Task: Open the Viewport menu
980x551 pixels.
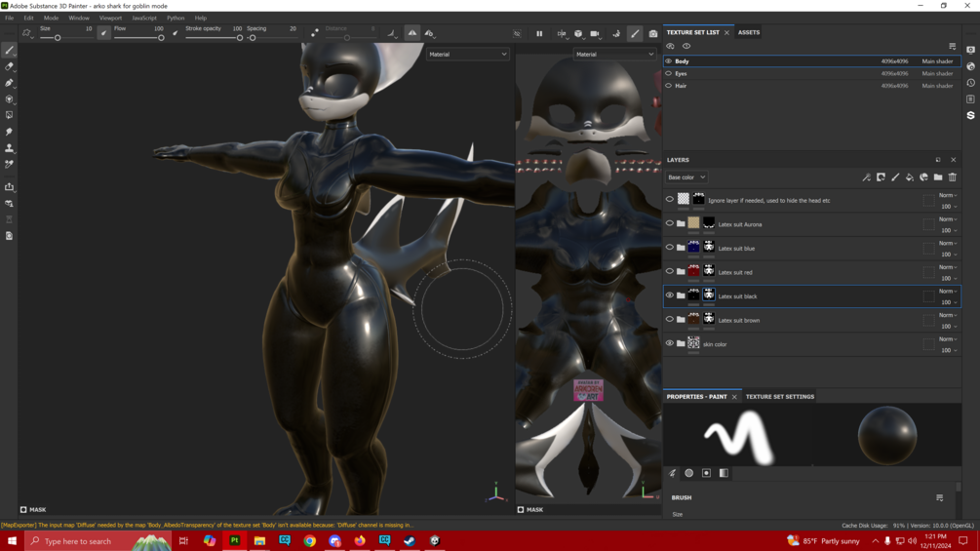Action: (x=110, y=19)
